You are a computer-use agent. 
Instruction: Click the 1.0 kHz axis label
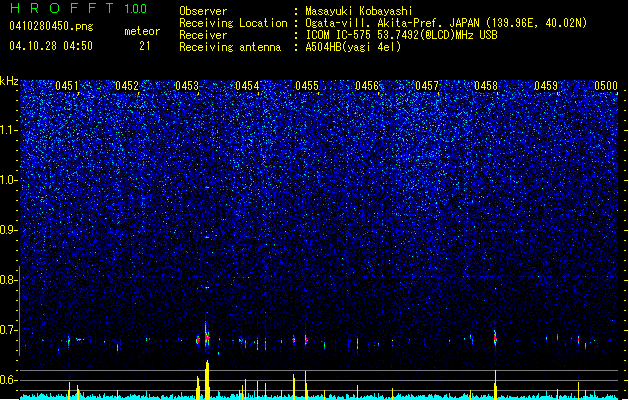click(x=8, y=180)
